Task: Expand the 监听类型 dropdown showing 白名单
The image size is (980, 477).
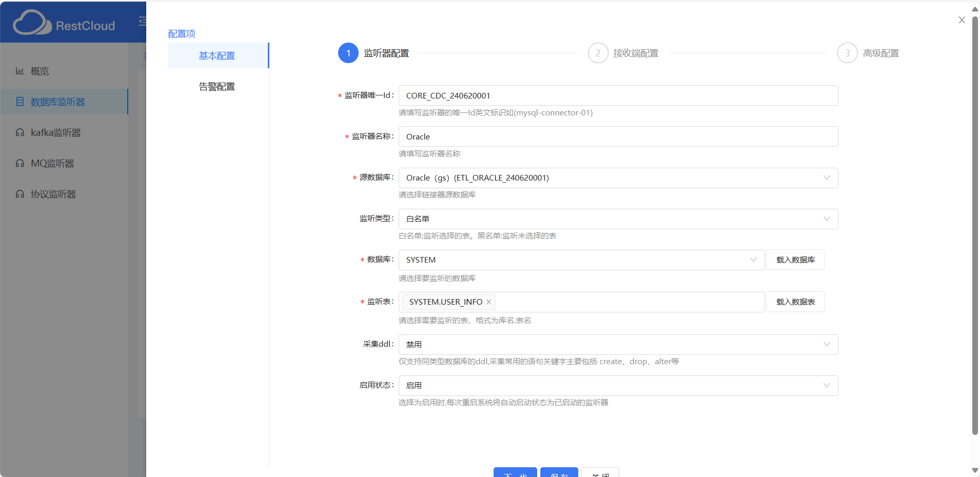Action: pos(618,219)
